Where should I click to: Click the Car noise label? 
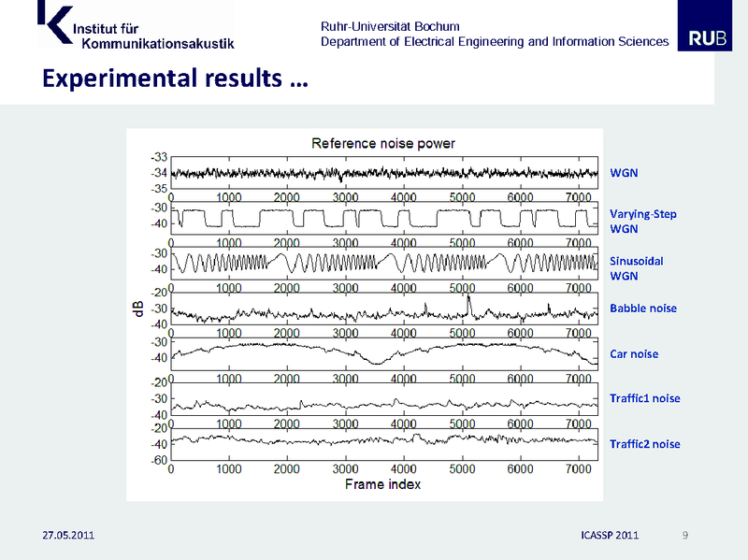(x=633, y=353)
